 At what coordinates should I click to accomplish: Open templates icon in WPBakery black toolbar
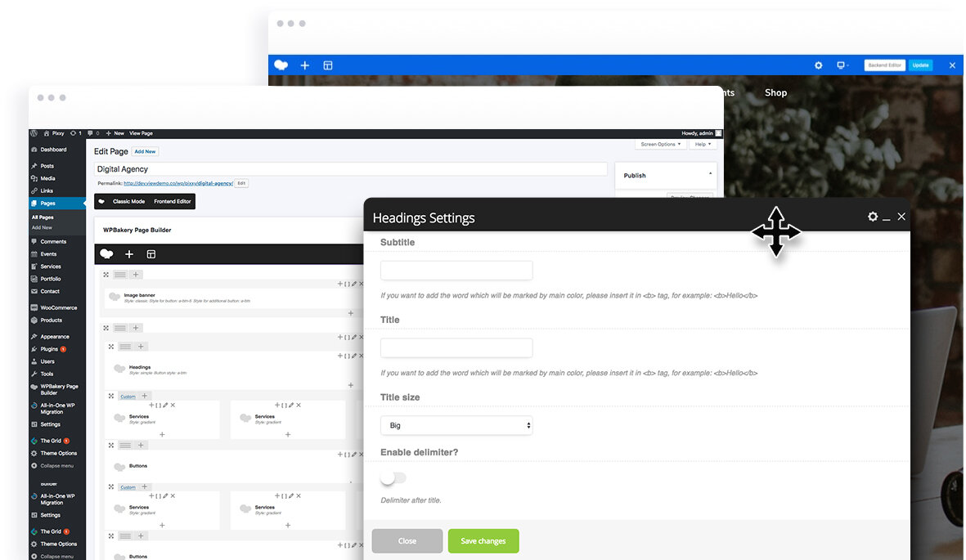pyautogui.click(x=151, y=254)
